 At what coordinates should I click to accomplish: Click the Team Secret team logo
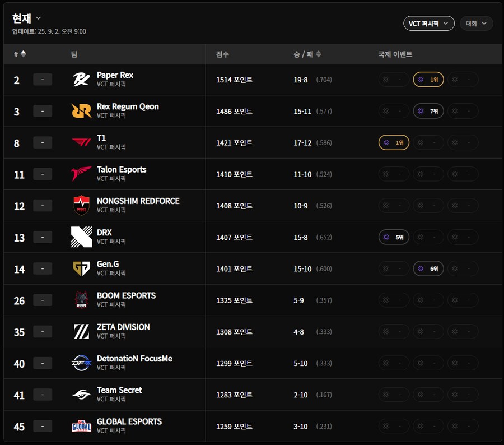pyautogui.click(x=81, y=395)
